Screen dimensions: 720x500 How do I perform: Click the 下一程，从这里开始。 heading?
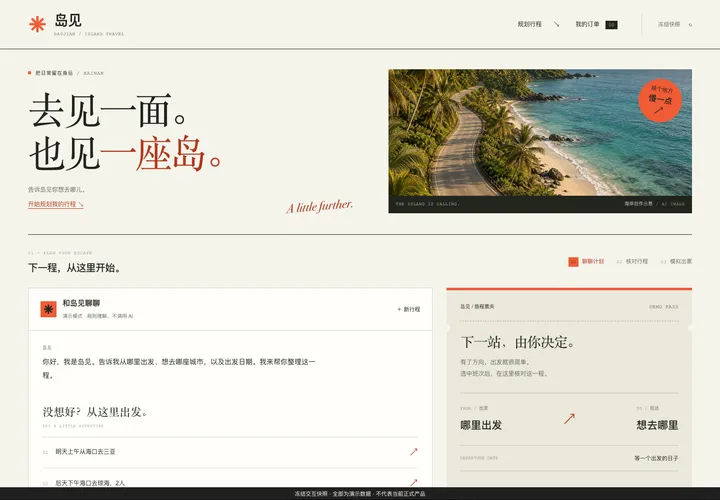pyautogui.click(x=76, y=268)
